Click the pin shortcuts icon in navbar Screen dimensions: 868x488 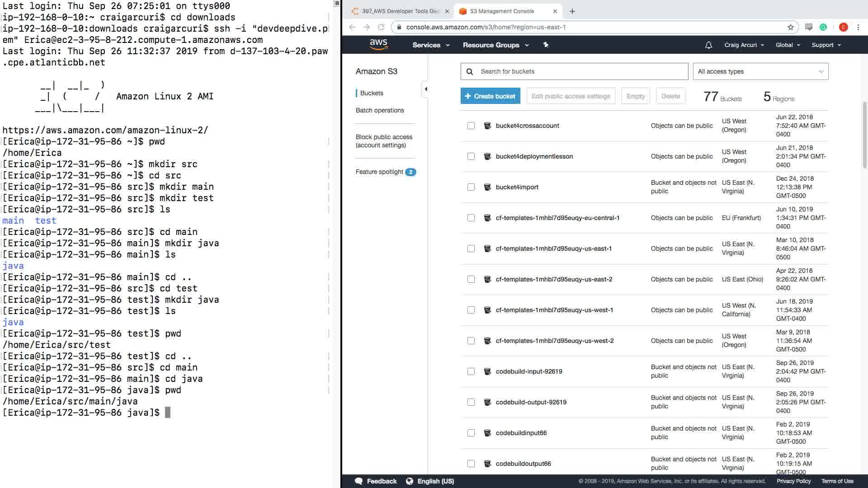[x=546, y=45]
